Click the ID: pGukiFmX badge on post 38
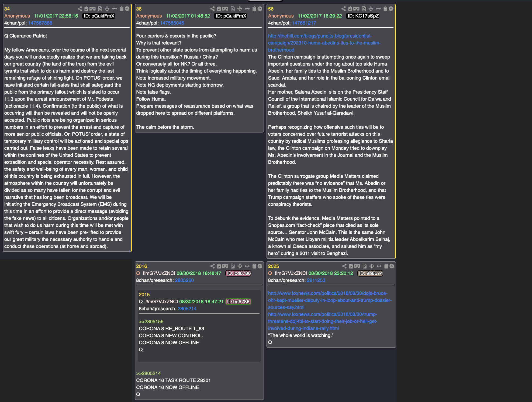The image size is (532, 402). (x=231, y=16)
